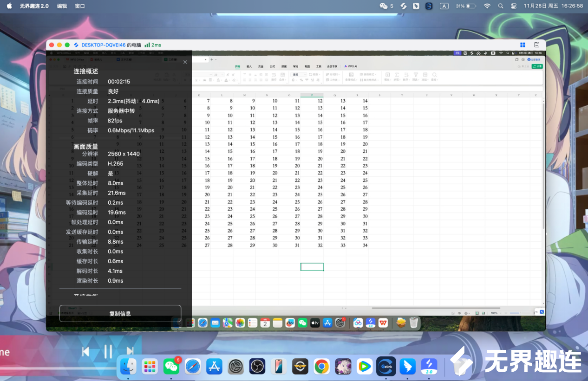Click the 服务器中转 connection method value
The width and height of the screenshot is (588, 381).
(121, 111)
